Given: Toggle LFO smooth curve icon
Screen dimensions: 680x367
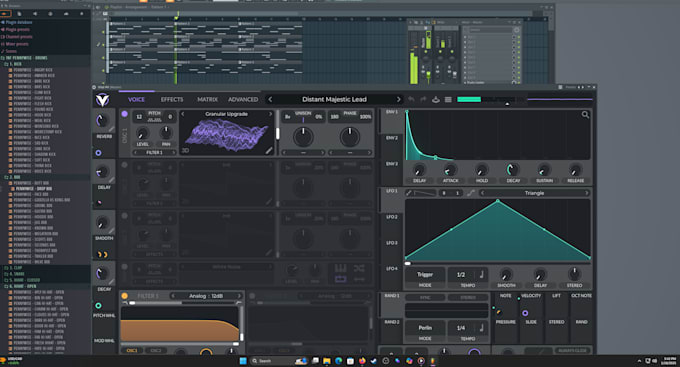Looking at the screenshot, I should click(471, 193).
